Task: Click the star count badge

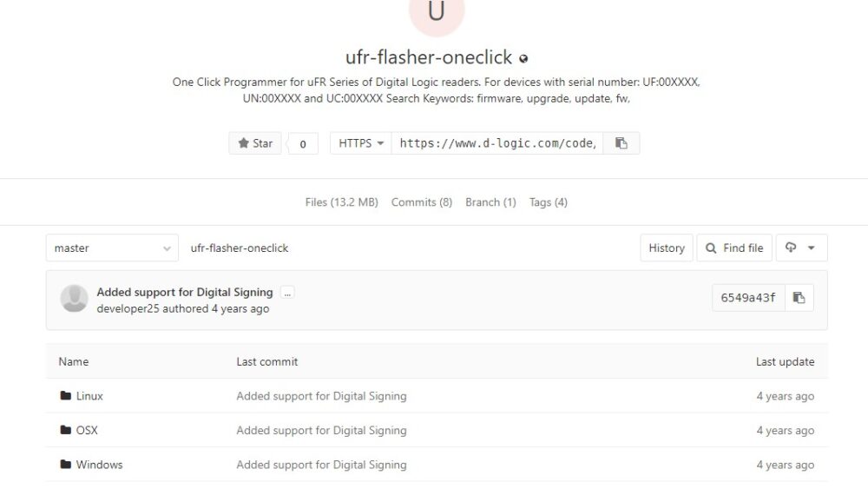Action: [303, 144]
